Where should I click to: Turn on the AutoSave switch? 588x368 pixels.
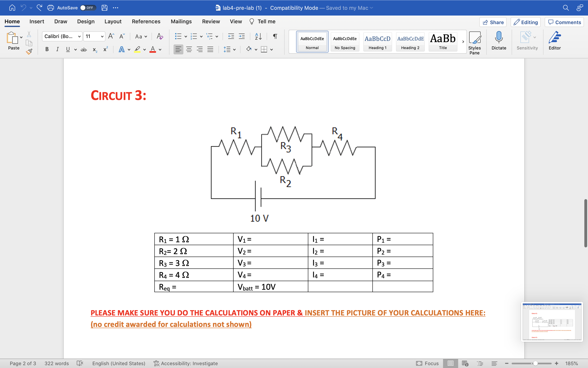click(x=88, y=8)
